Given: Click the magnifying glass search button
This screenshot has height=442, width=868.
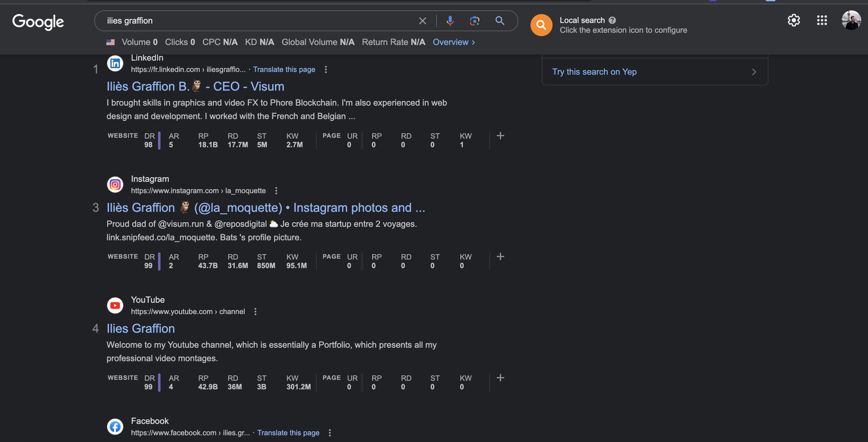Looking at the screenshot, I should tap(500, 21).
